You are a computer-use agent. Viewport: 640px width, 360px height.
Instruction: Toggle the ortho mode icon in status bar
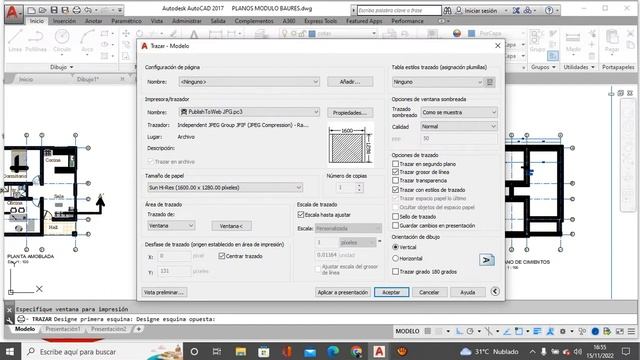tap(459, 331)
